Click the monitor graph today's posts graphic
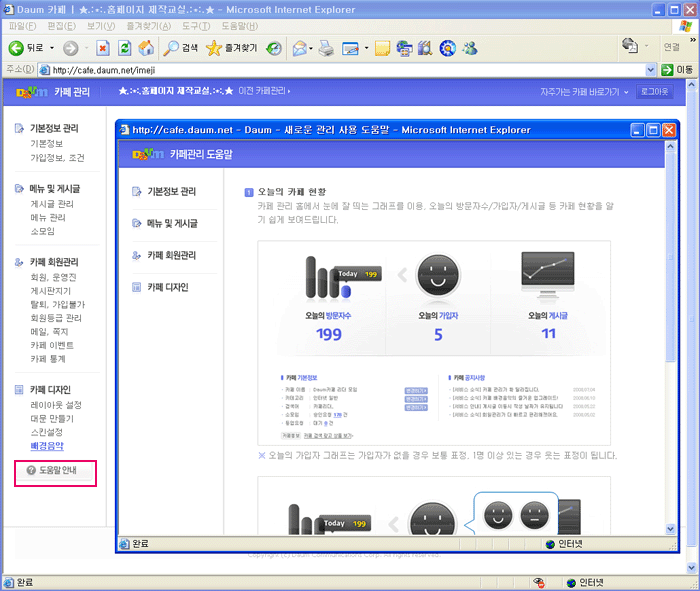The height and width of the screenshot is (591, 700). [548, 274]
